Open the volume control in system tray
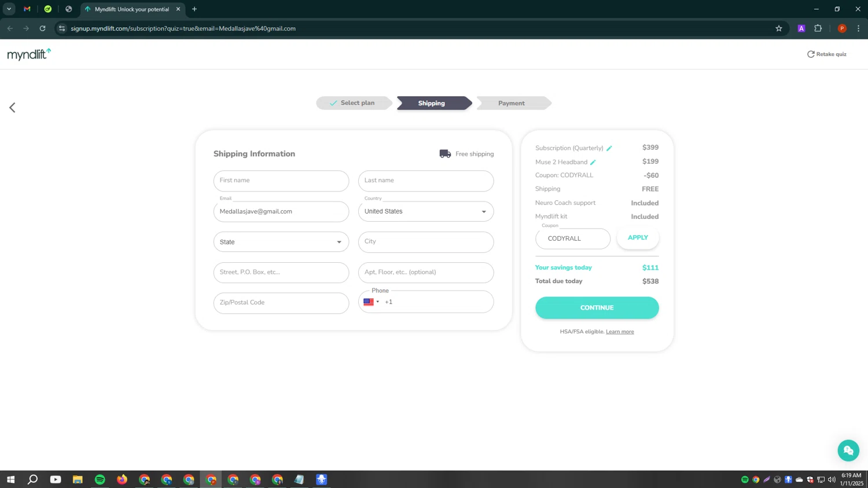Screen dimensions: 868x488 pos(832,479)
